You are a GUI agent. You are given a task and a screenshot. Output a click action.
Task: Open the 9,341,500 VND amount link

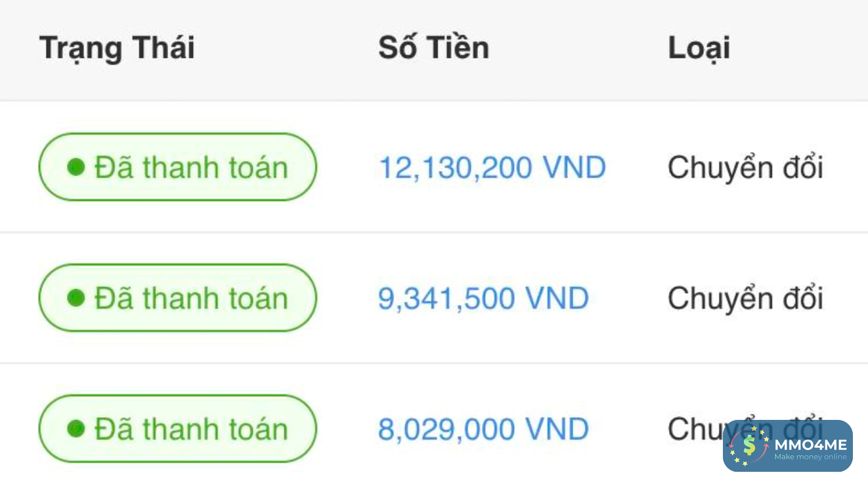[483, 298]
